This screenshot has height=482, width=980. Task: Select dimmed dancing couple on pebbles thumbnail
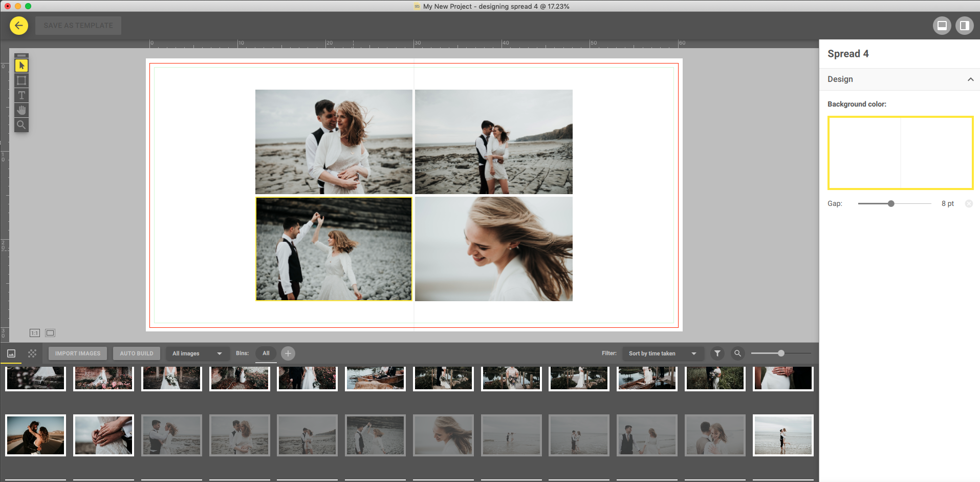click(x=375, y=435)
